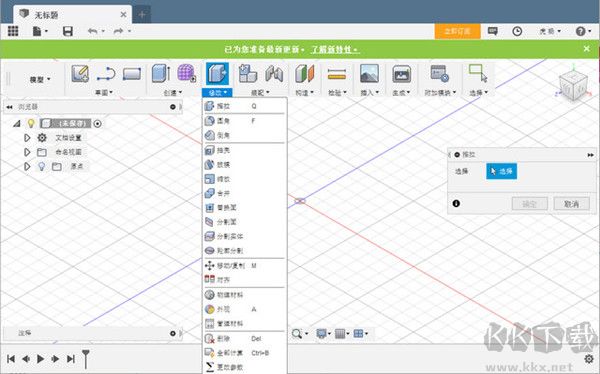Viewport: 600px width, 374px height.
Task: Open the Inspect toolbar dropdown label
Action: pyautogui.click(x=337, y=92)
